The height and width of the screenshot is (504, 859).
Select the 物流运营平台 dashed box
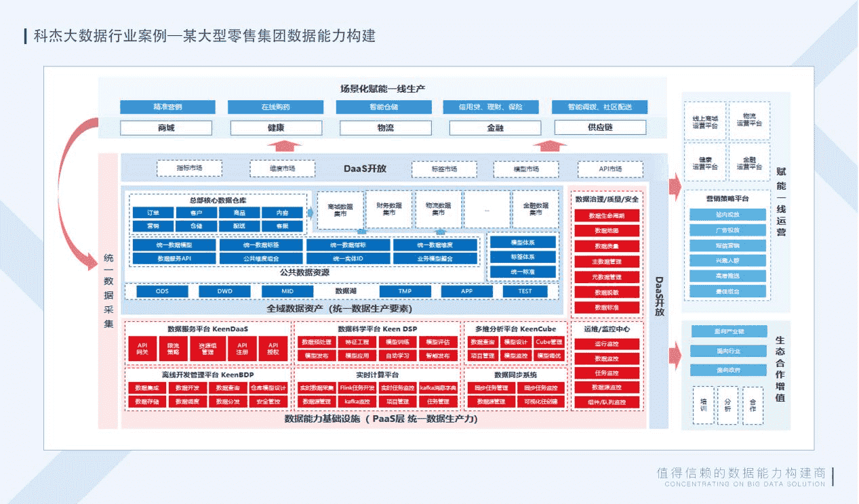click(x=749, y=121)
